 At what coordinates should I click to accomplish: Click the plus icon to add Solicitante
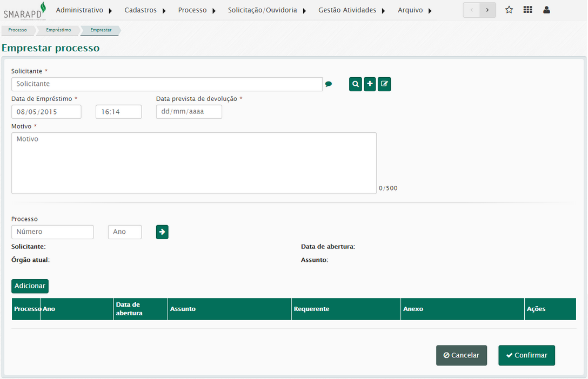pos(370,84)
